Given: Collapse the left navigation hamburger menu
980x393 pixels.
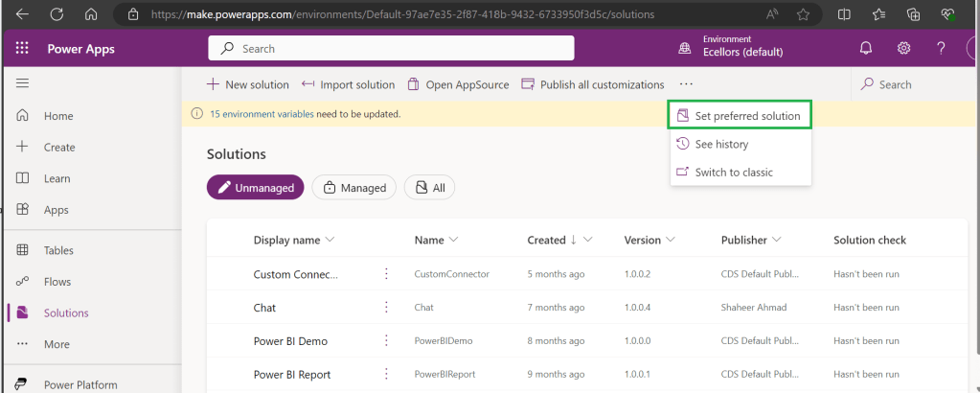Looking at the screenshot, I should (22, 84).
